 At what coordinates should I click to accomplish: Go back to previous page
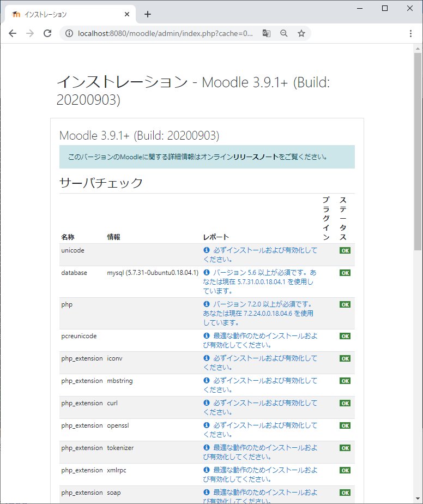(x=13, y=33)
